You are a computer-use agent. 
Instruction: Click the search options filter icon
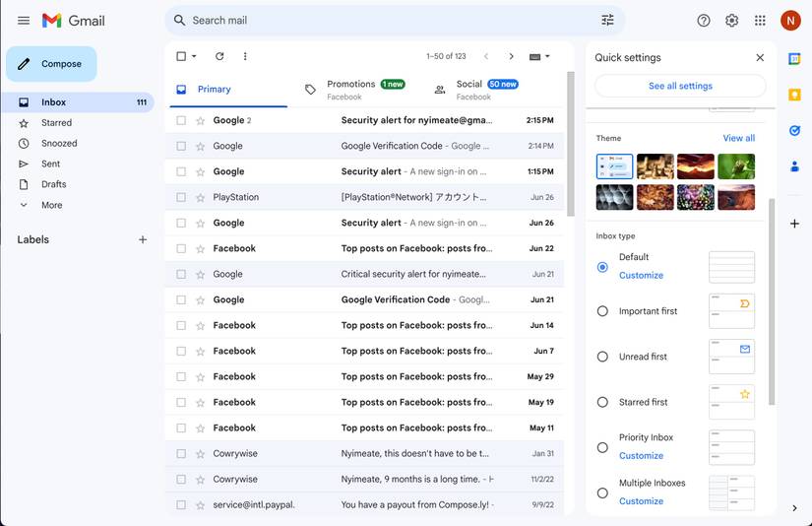click(x=607, y=20)
